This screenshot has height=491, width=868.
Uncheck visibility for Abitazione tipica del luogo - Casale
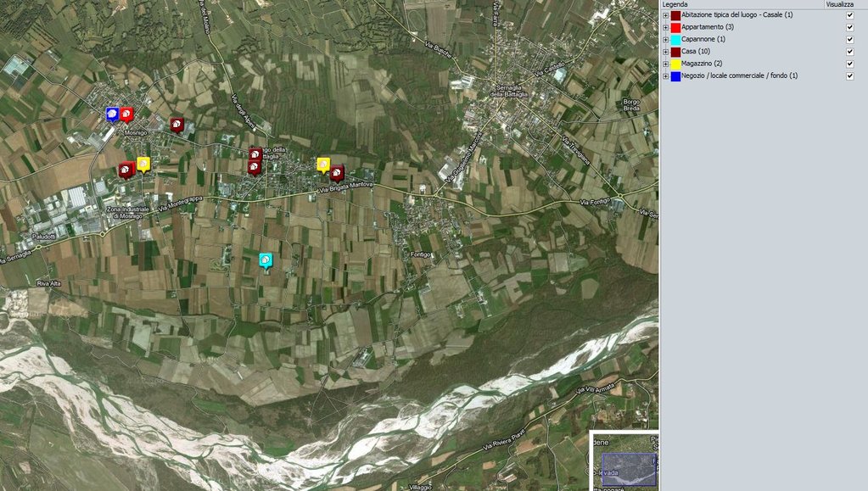pos(849,15)
